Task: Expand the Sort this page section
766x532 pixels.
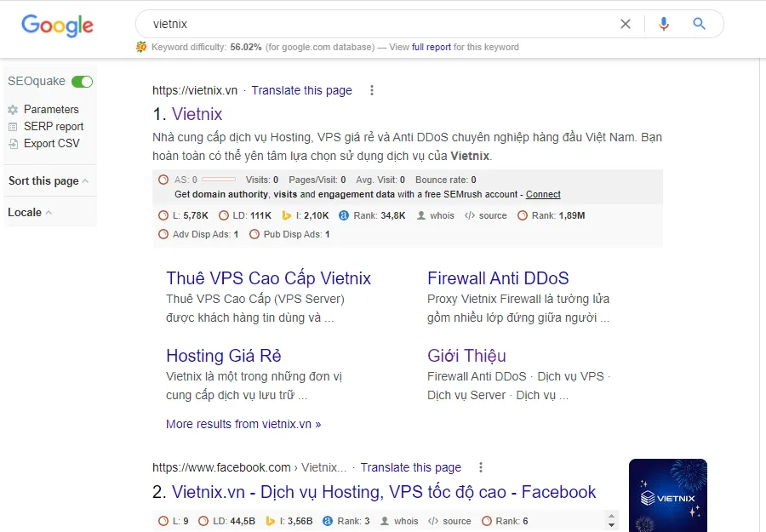Action: pos(49,180)
